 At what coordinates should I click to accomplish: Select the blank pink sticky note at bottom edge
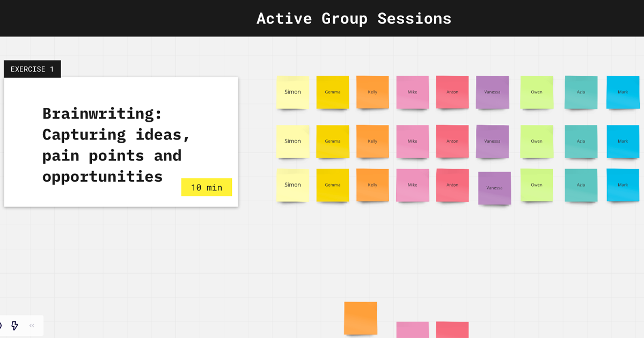[412, 329]
